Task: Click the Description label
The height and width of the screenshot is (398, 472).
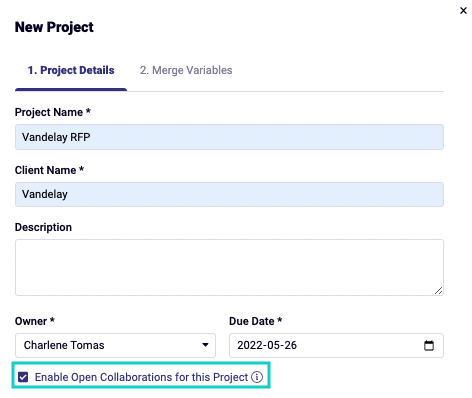Action: [x=43, y=227]
